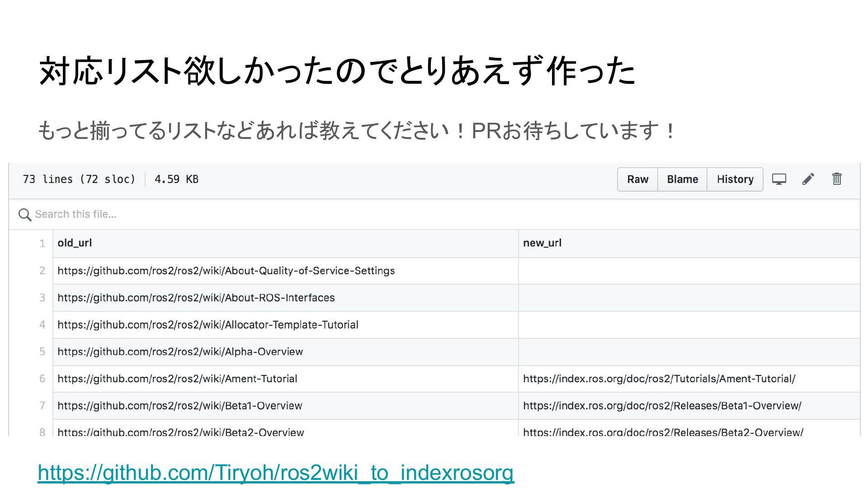Click the index.ros.org Beta1-Overview URL cell

pos(662,406)
